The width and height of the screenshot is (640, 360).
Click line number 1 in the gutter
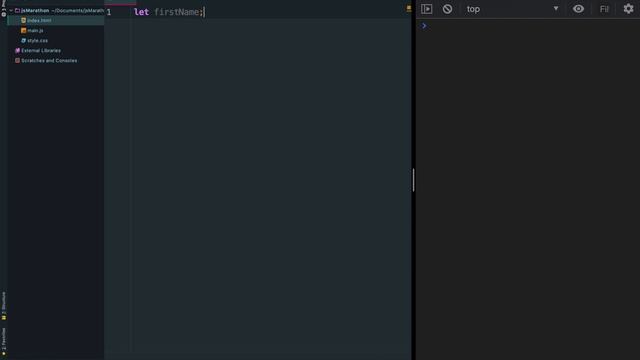109,12
